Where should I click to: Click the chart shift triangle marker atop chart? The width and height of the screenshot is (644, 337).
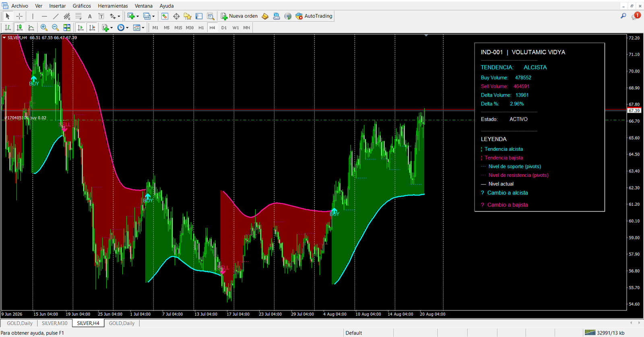(426, 35)
